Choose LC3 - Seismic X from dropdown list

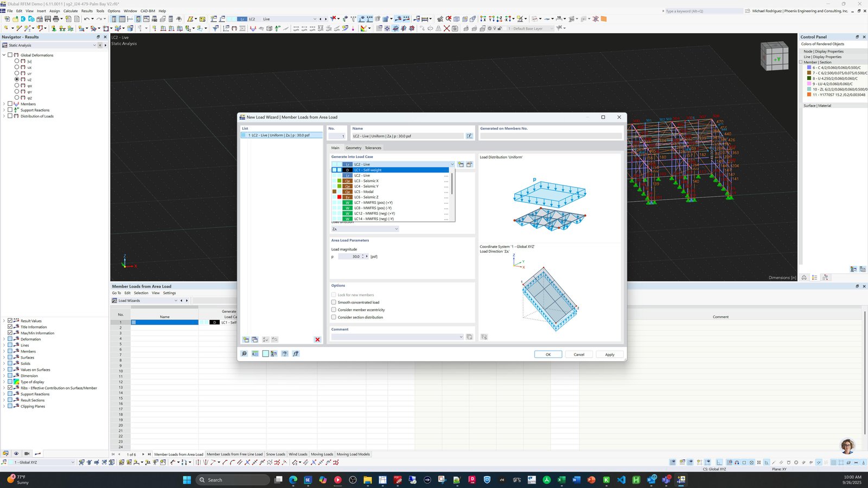point(391,181)
